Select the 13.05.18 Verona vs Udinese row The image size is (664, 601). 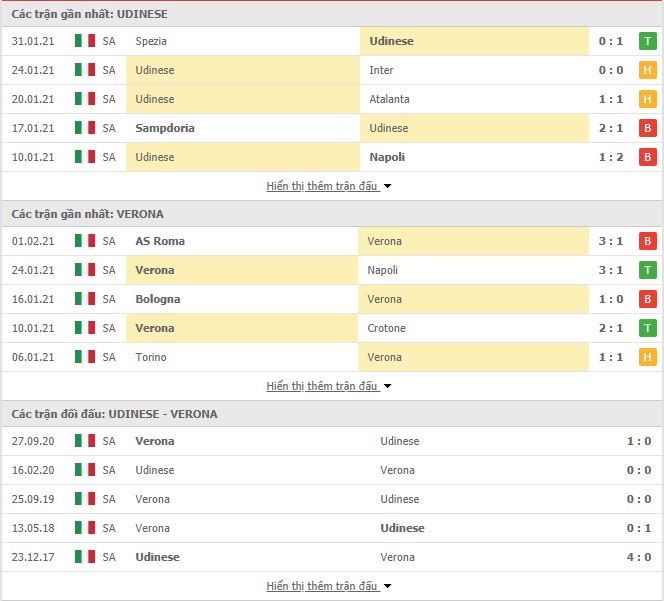click(332, 528)
